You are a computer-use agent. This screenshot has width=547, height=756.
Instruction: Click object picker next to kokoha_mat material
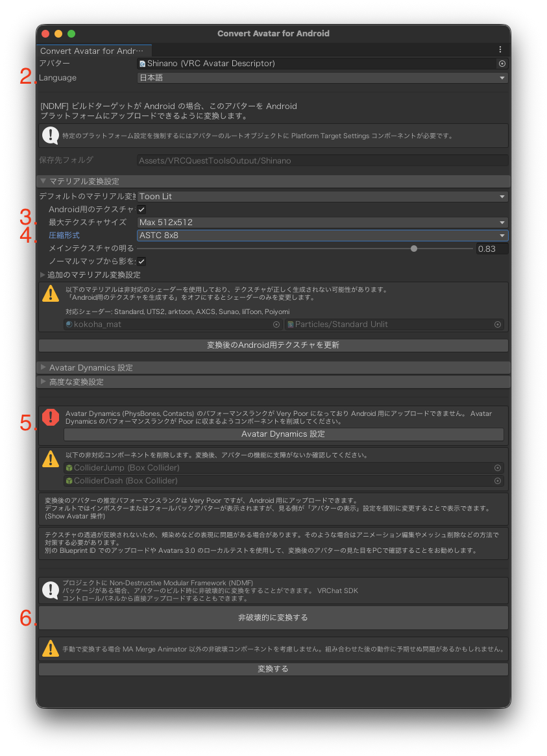[276, 324]
